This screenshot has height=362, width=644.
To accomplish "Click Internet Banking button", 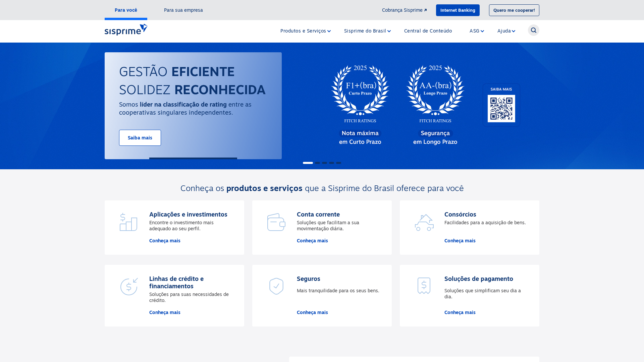I will point(458,10).
